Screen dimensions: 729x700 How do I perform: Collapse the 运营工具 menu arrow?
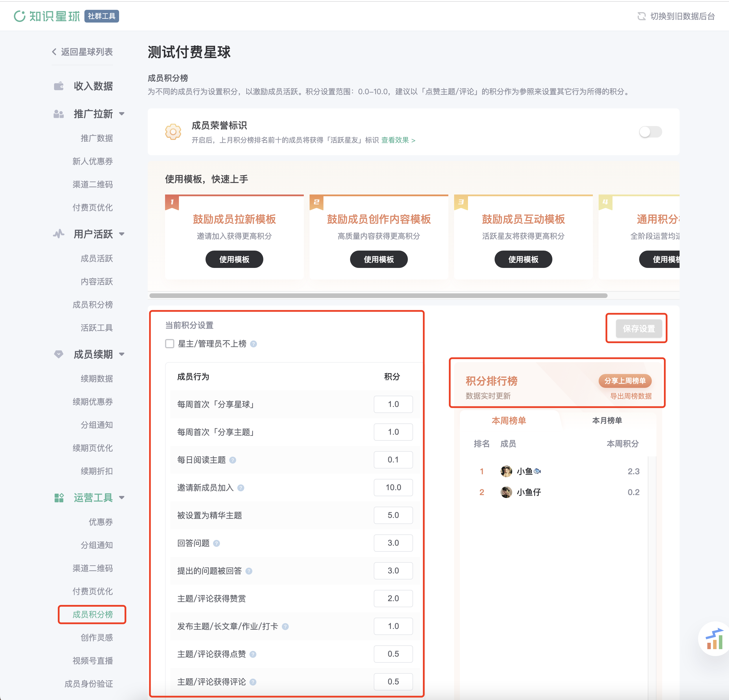click(122, 498)
